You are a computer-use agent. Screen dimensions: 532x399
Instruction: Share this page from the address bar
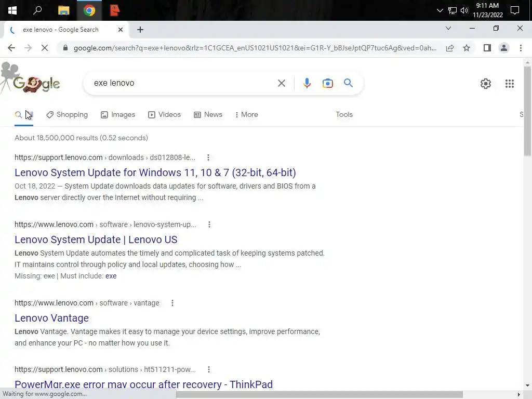point(450,48)
